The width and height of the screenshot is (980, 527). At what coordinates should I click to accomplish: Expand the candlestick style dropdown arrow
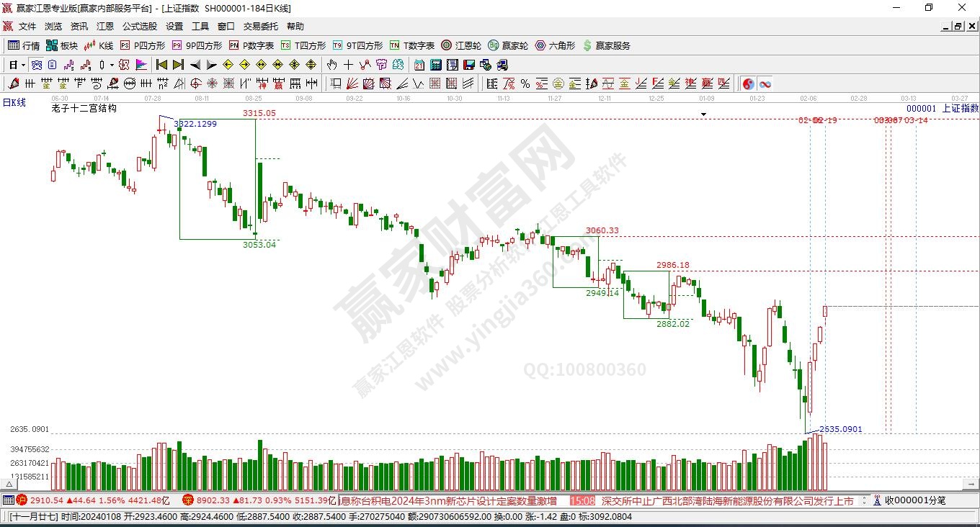[x=112, y=65]
